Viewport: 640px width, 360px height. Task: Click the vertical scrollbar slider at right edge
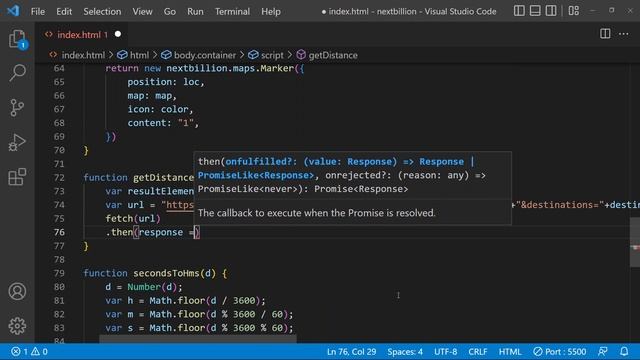pos(635,242)
